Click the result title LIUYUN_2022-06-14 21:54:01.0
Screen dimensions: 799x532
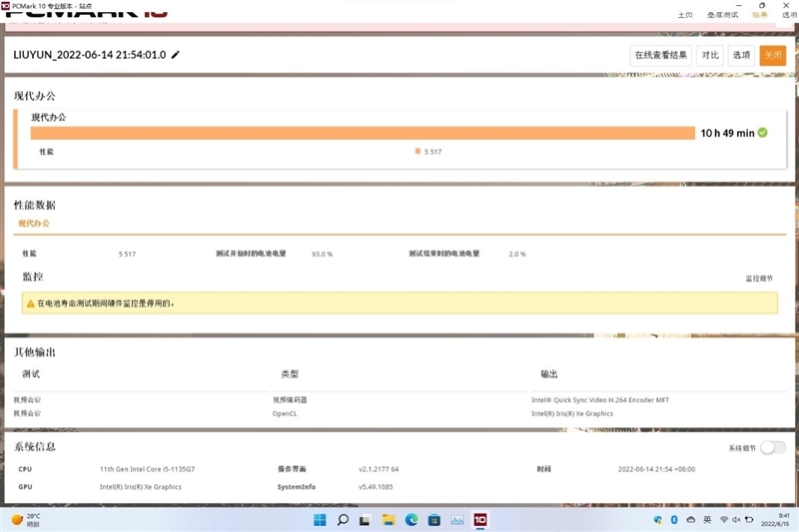90,55
